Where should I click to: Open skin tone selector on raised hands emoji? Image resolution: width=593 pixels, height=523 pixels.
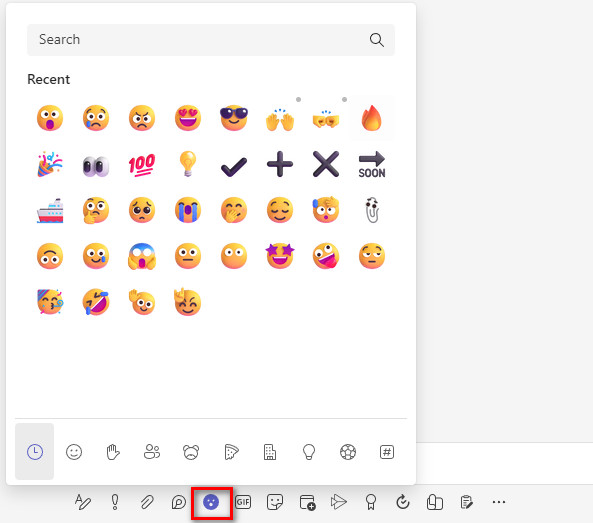pyautogui.click(x=298, y=99)
